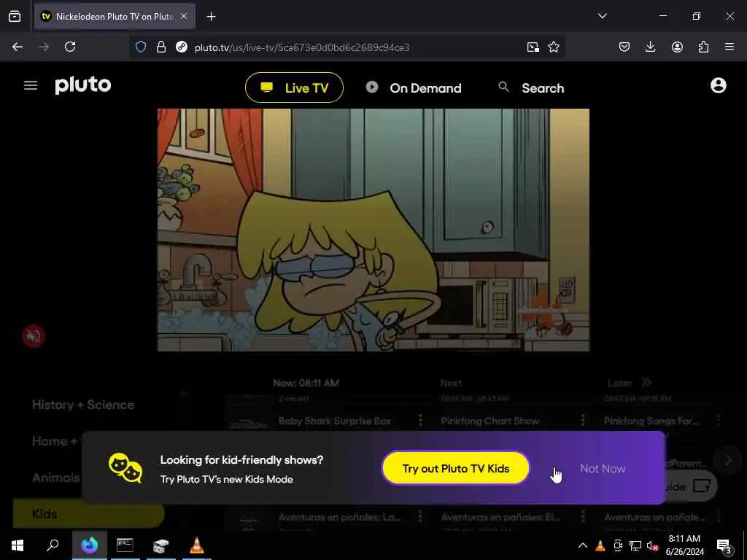This screenshot has width=747, height=560.
Task: Select the Nickelodeon Pluto TV browser tab
Action: click(115, 17)
